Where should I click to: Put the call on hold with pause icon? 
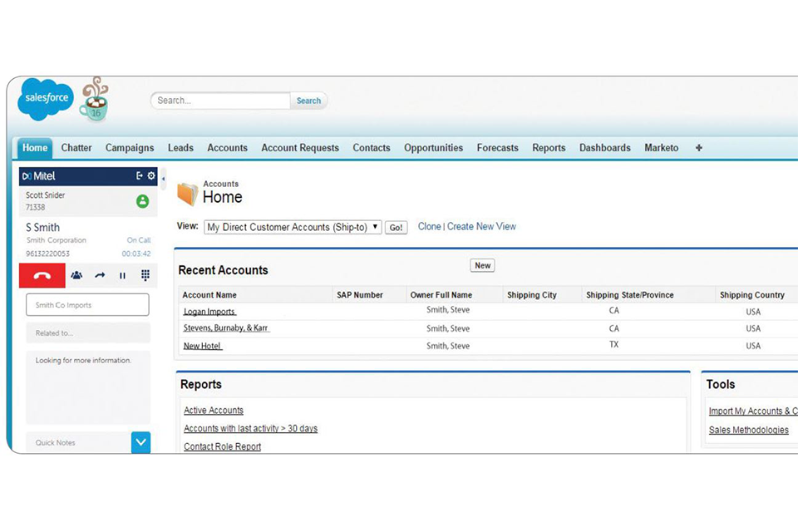[122, 275]
